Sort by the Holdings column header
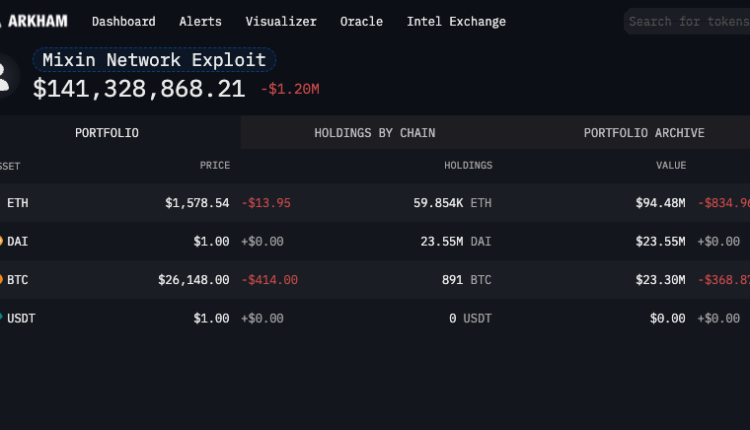 pyautogui.click(x=468, y=166)
